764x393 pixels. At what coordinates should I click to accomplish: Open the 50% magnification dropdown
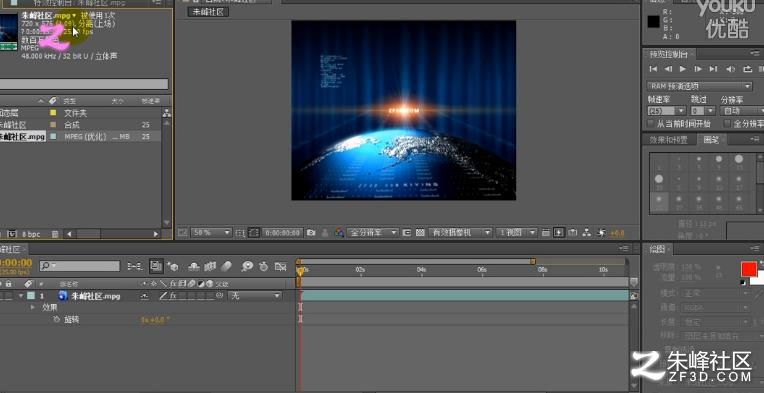211,233
